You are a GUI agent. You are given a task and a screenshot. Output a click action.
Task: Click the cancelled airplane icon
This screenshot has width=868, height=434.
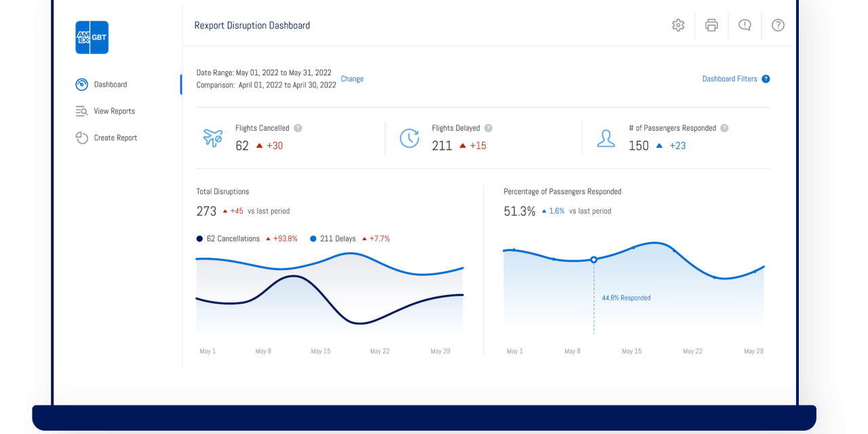click(213, 138)
